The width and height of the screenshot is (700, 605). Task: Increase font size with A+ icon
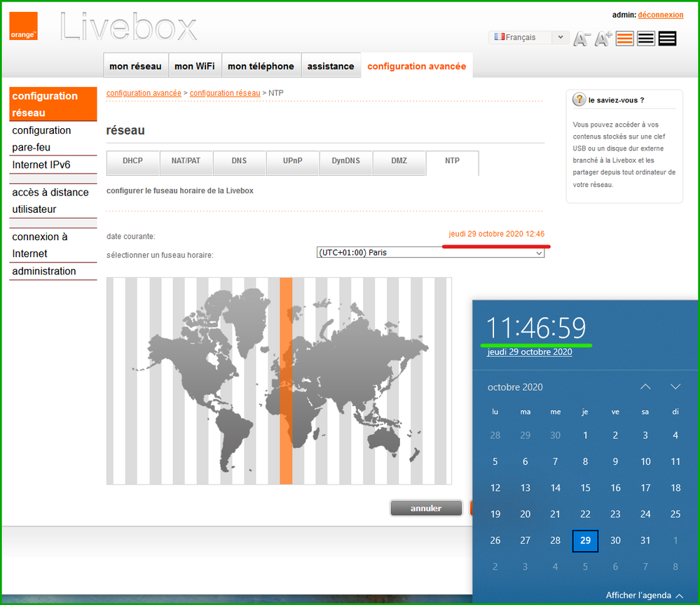pos(603,39)
